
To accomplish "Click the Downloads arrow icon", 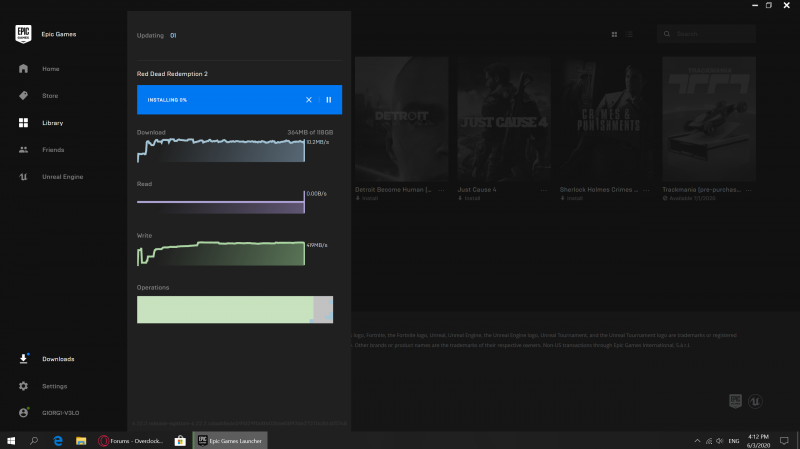I will coord(23,359).
